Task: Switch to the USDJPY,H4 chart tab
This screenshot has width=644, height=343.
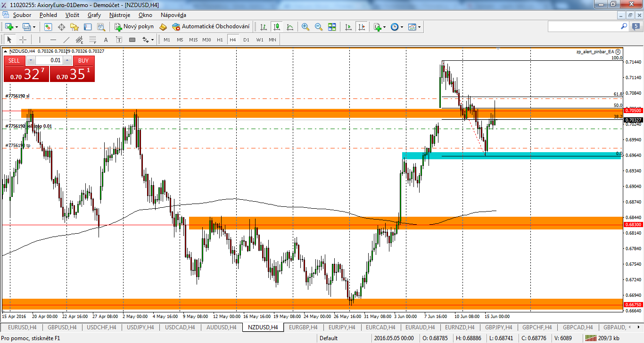Action: [140, 327]
